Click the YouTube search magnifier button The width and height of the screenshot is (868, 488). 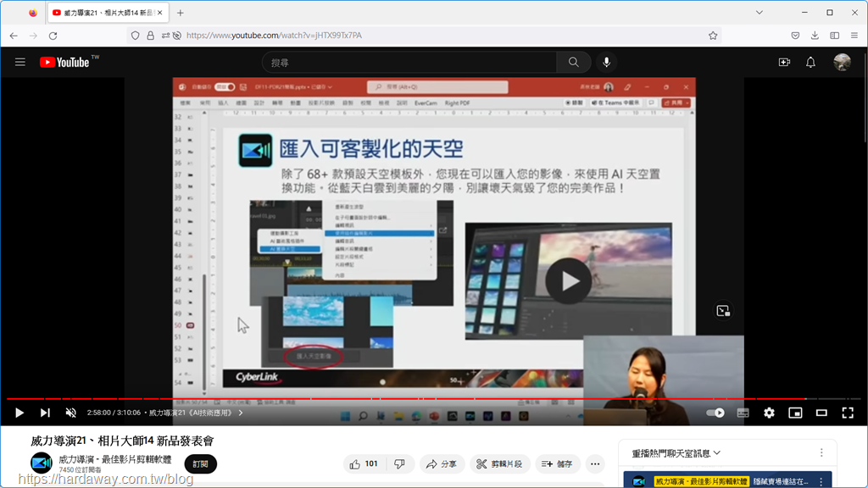tap(574, 63)
